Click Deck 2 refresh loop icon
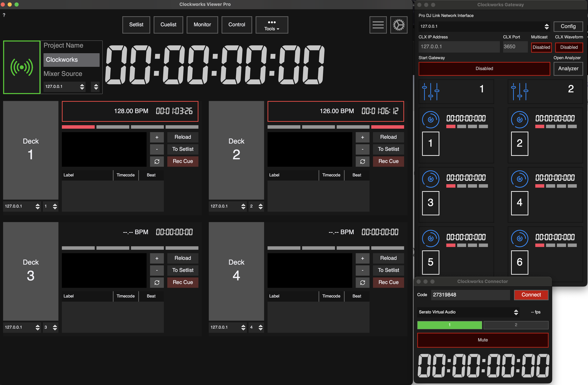 362,162
